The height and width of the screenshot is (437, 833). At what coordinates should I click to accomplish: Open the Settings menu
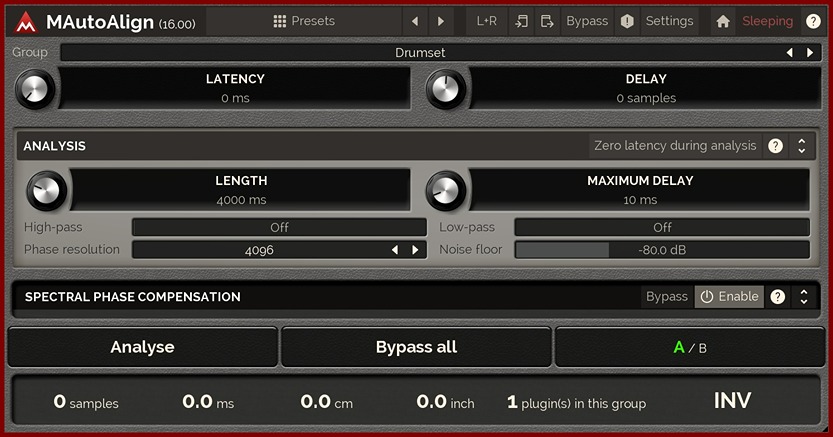coord(669,21)
